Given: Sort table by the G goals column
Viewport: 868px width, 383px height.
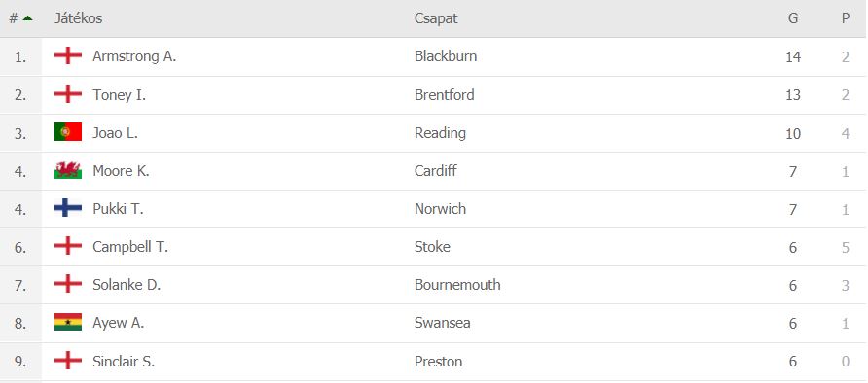Looking at the screenshot, I should click(793, 18).
